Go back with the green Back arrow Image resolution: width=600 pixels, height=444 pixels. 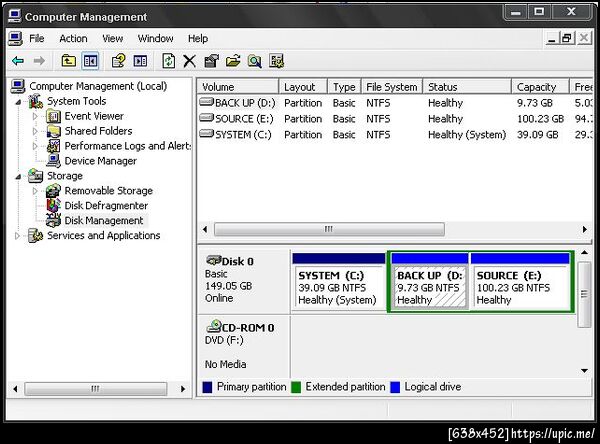coord(18,61)
